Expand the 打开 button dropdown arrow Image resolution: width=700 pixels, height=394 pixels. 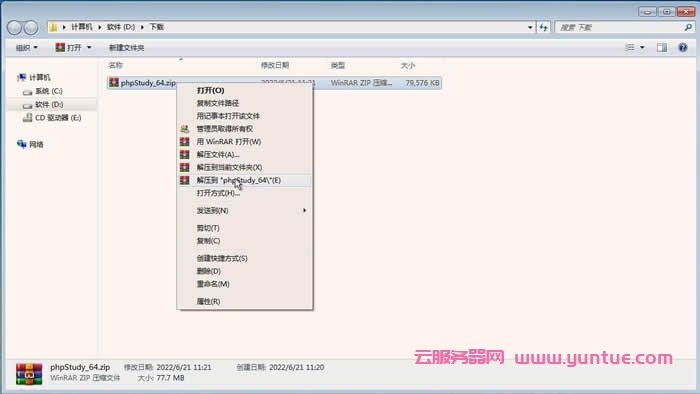click(x=89, y=47)
